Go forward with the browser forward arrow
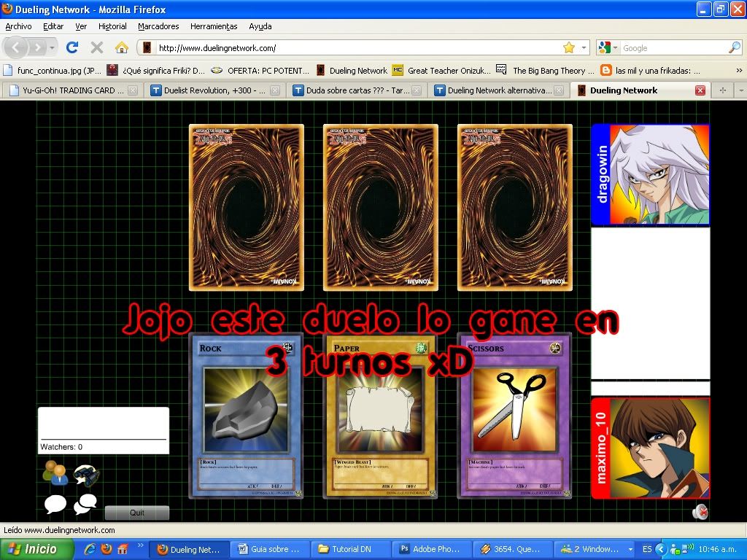The width and height of the screenshot is (747, 560). (37, 47)
